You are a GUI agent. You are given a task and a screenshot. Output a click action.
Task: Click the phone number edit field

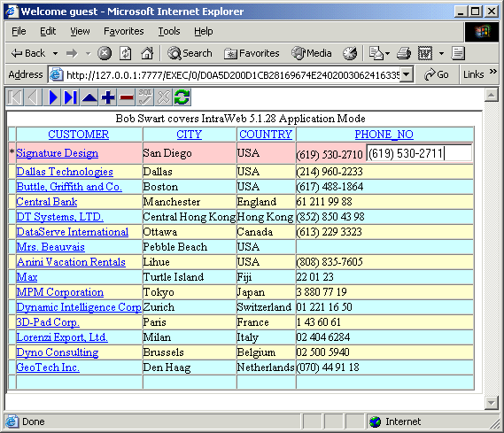(x=419, y=153)
